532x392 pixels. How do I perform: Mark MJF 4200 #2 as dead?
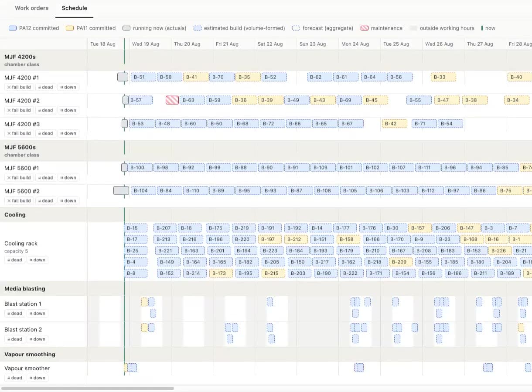[45, 110]
